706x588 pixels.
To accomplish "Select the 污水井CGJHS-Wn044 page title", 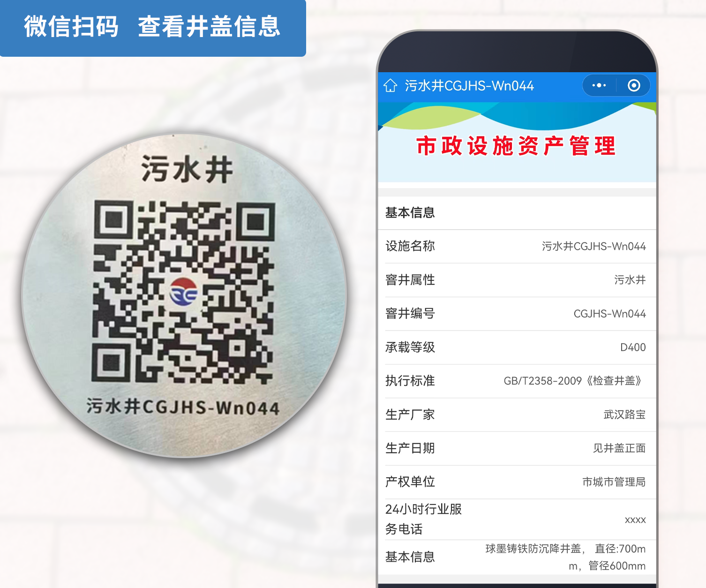I will point(469,86).
